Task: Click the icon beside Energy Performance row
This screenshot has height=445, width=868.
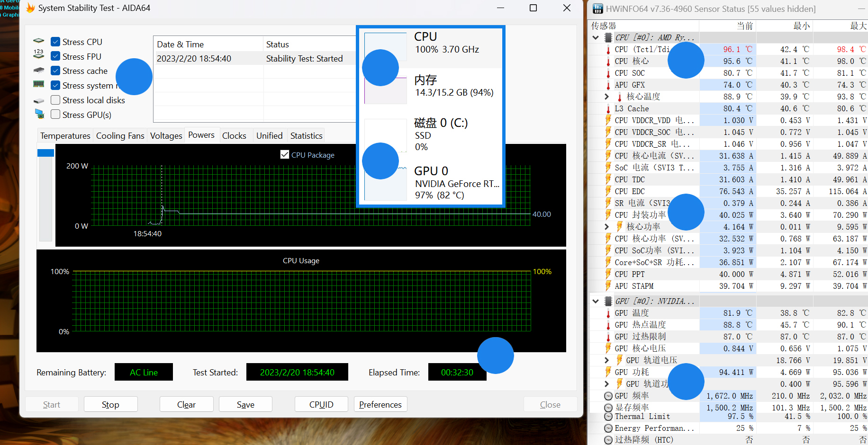Action: [608, 428]
